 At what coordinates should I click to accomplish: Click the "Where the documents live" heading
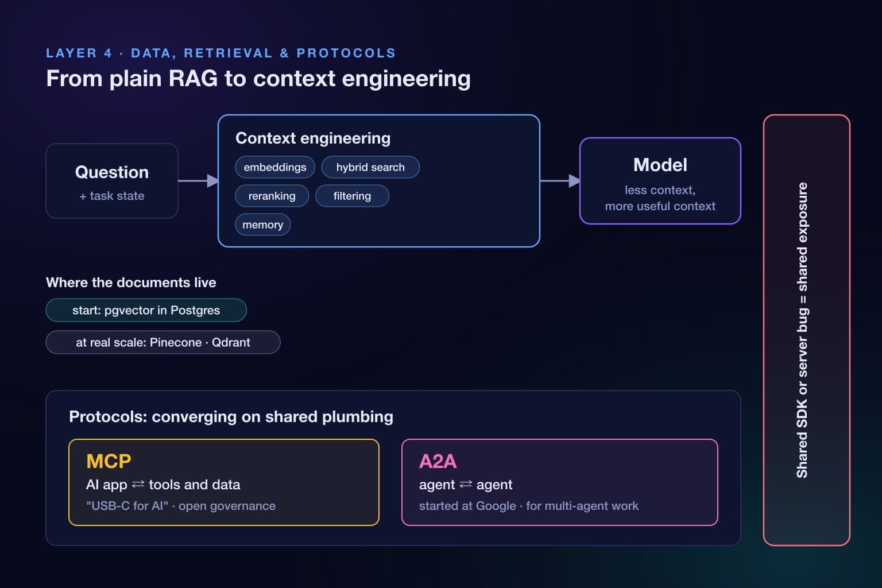point(131,283)
